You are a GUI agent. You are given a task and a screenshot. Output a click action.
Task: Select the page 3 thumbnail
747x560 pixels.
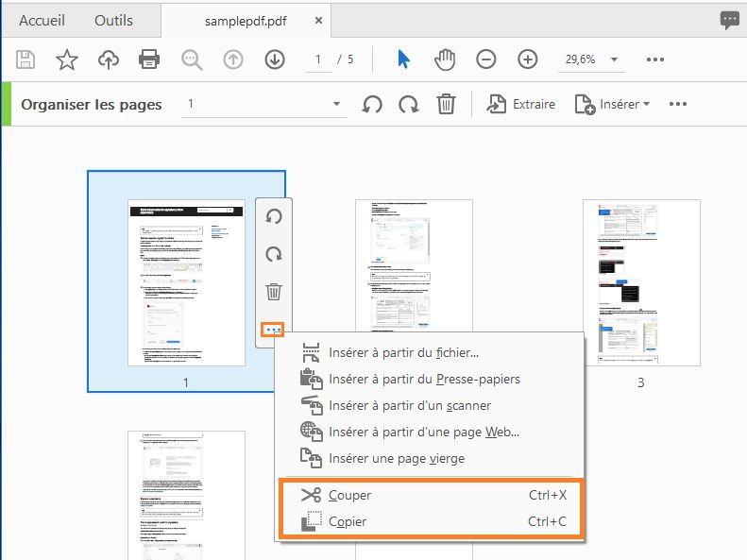coord(641,283)
